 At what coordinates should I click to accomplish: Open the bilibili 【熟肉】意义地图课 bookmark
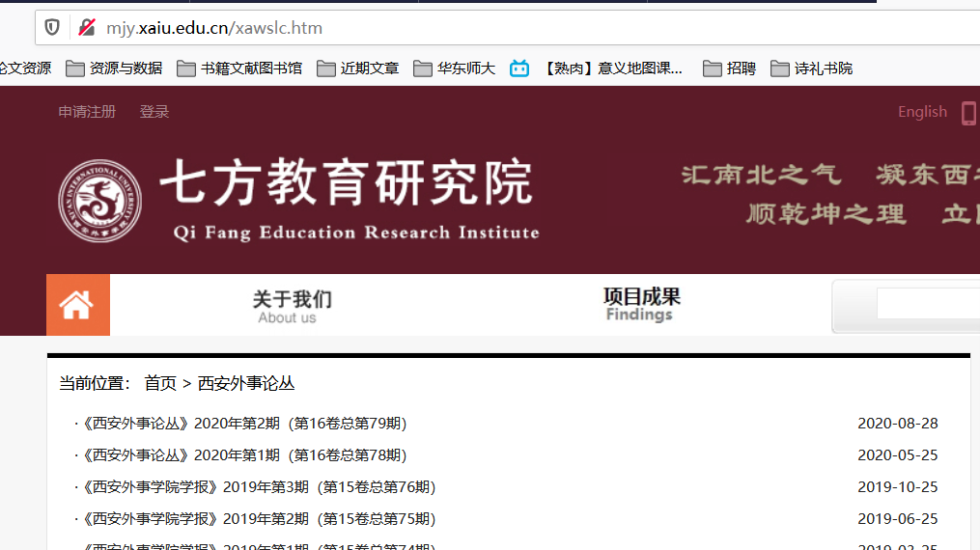pyautogui.click(x=597, y=69)
